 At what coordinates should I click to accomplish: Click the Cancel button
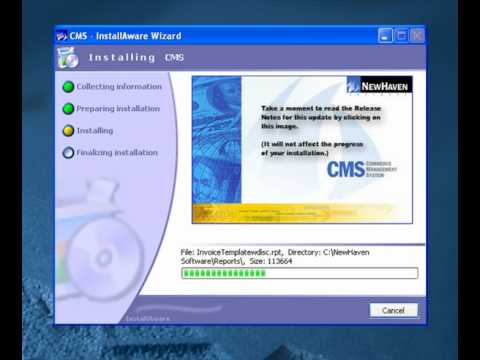393,310
